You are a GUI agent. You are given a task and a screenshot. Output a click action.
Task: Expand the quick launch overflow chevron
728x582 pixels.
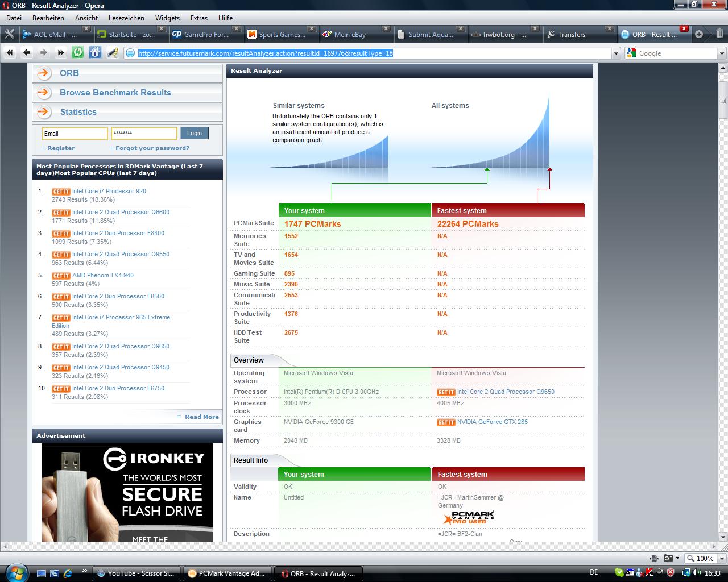click(x=85, y=571)
